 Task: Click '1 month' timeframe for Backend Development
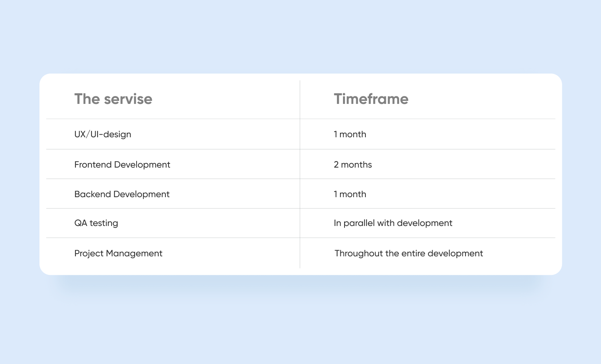click(x=350, y=194)
